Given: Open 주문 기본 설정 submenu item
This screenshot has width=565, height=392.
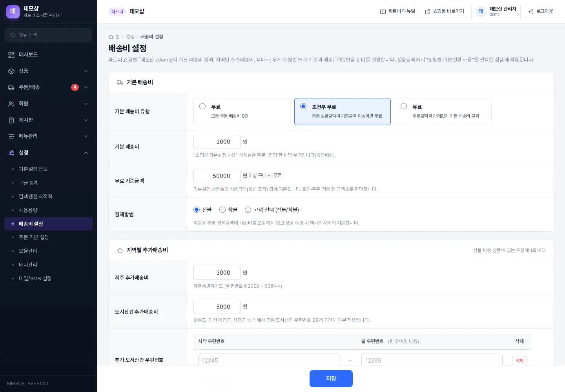Looking at the screenshot, I should [x=49, y=237].
